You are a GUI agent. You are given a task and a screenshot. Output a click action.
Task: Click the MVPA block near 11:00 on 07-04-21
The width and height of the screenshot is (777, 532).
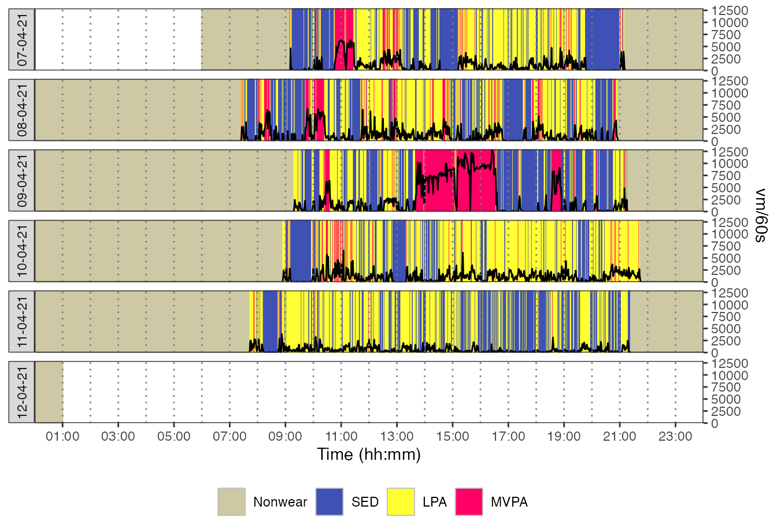coord(345,39)
